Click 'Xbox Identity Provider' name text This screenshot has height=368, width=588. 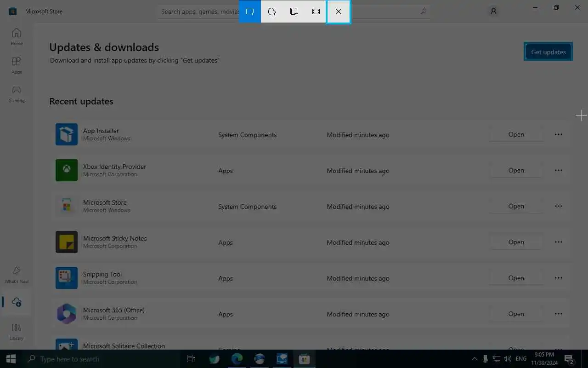pyautogui.click(x=115, y=167)
